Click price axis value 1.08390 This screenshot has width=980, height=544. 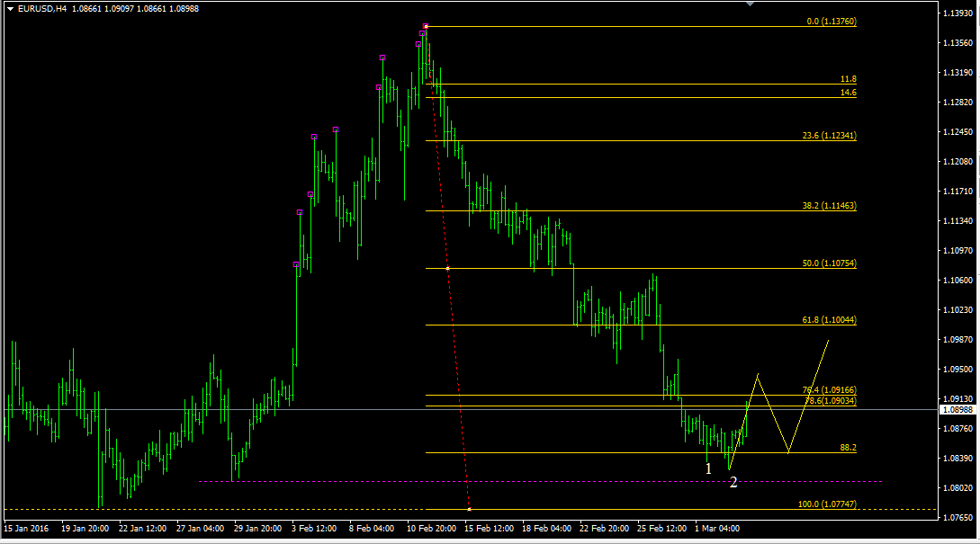coord(958,458)
